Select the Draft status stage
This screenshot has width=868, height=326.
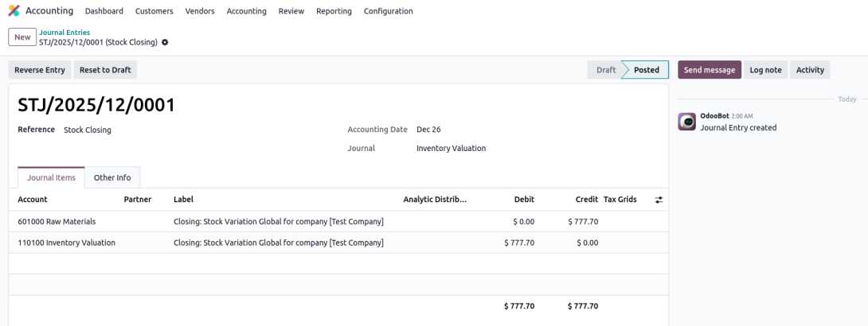click(x=606, y=70)
